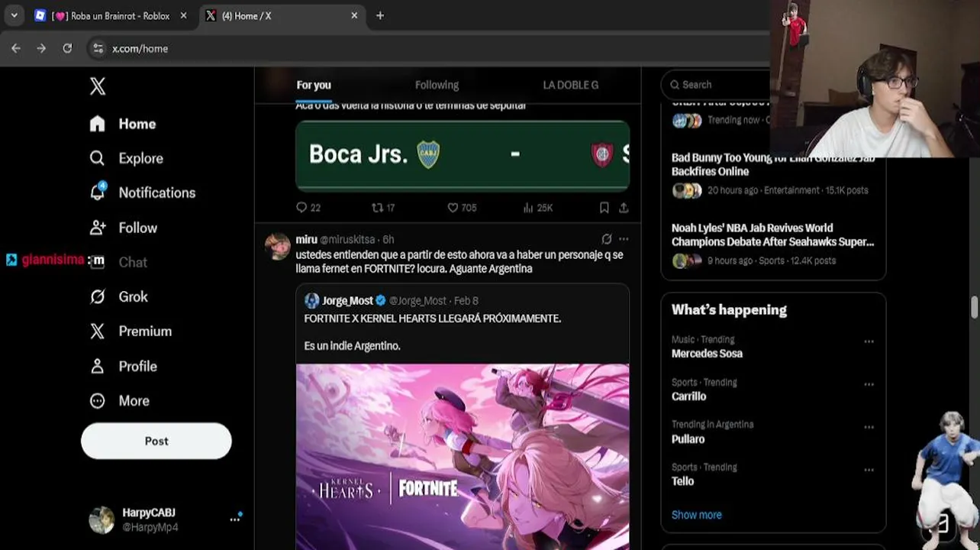
Task: Share the Boca Jrs. post
Action: coord(624,208)
